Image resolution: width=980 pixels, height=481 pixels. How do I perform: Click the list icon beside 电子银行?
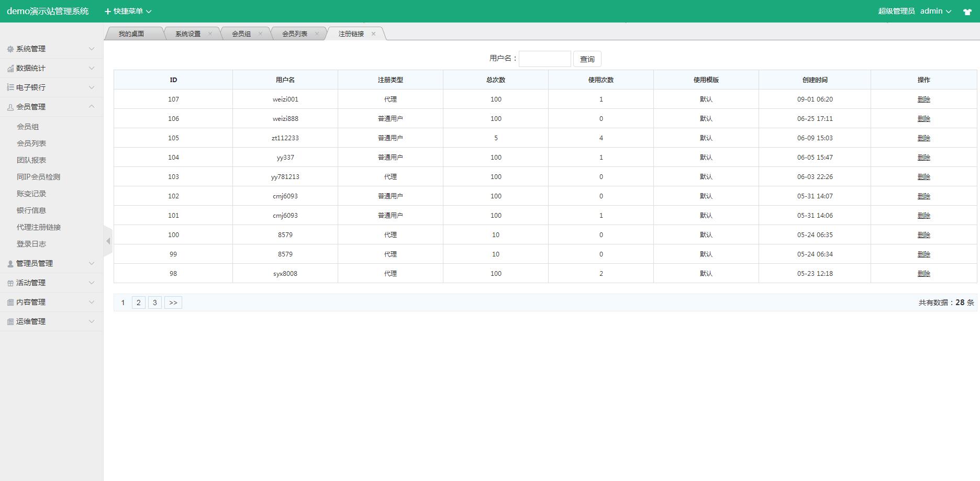[x=10, y=87]
